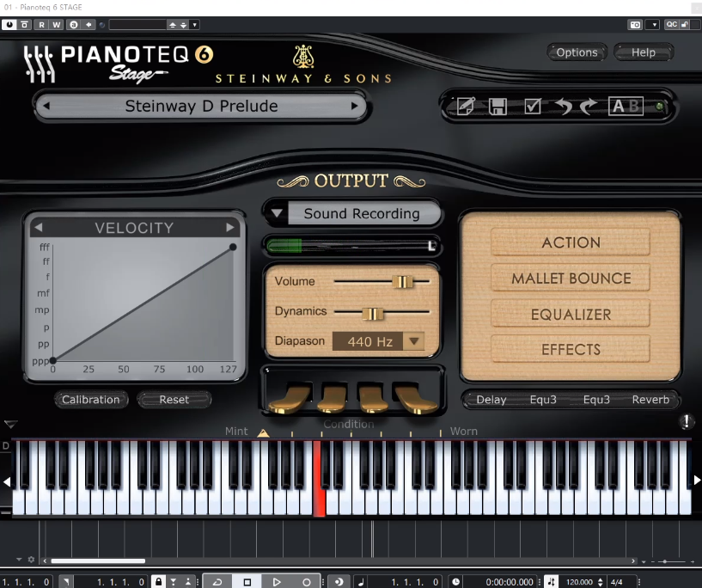Toggle the punch points lock icon
This screenshot has width=702, height=588.
click(x=158, y=581)
